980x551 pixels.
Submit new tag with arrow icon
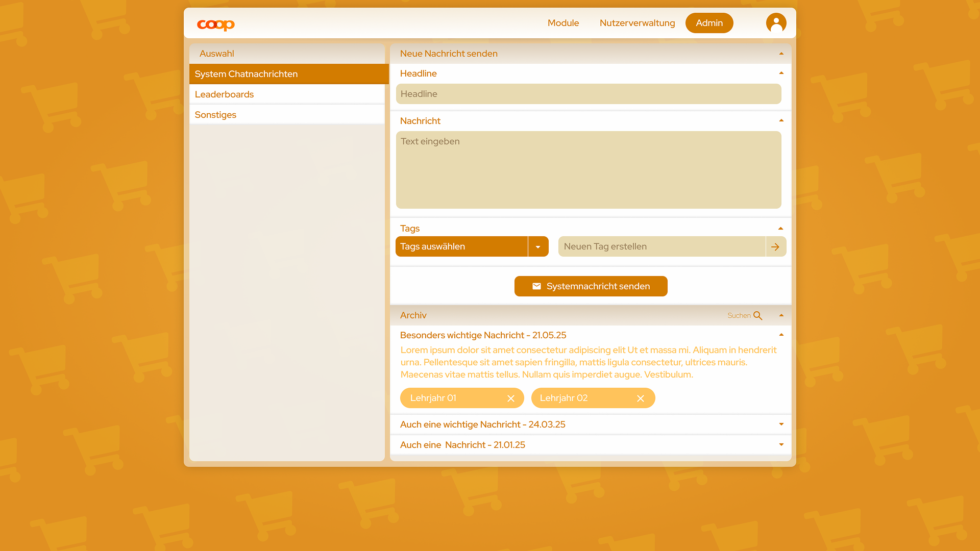(775, 247)
